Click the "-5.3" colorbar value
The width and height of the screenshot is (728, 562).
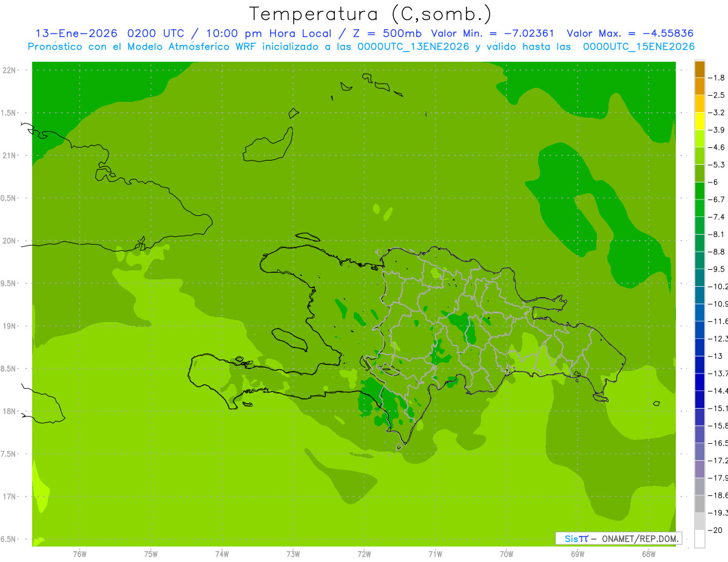[716, 164]
